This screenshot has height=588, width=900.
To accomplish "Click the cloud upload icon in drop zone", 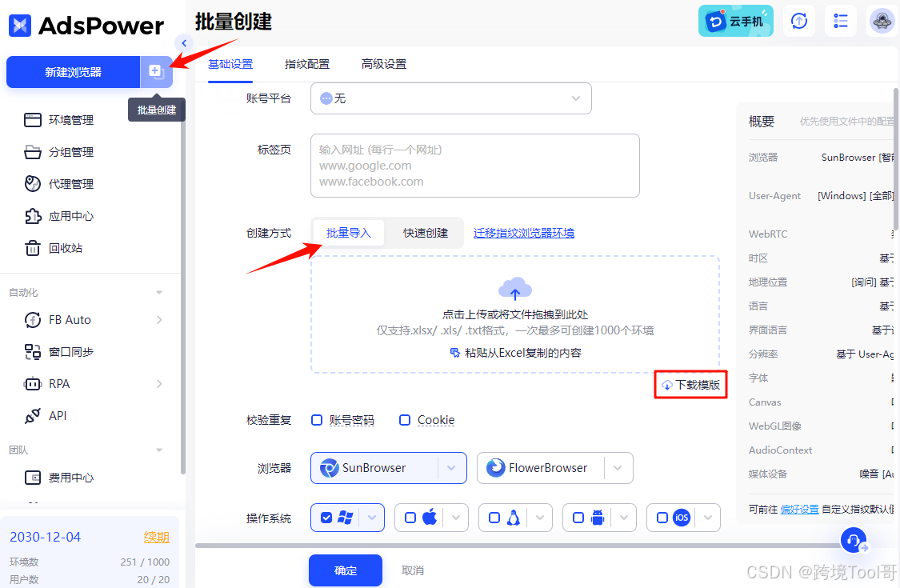I will pyautogui.click(x=515, y=289).
